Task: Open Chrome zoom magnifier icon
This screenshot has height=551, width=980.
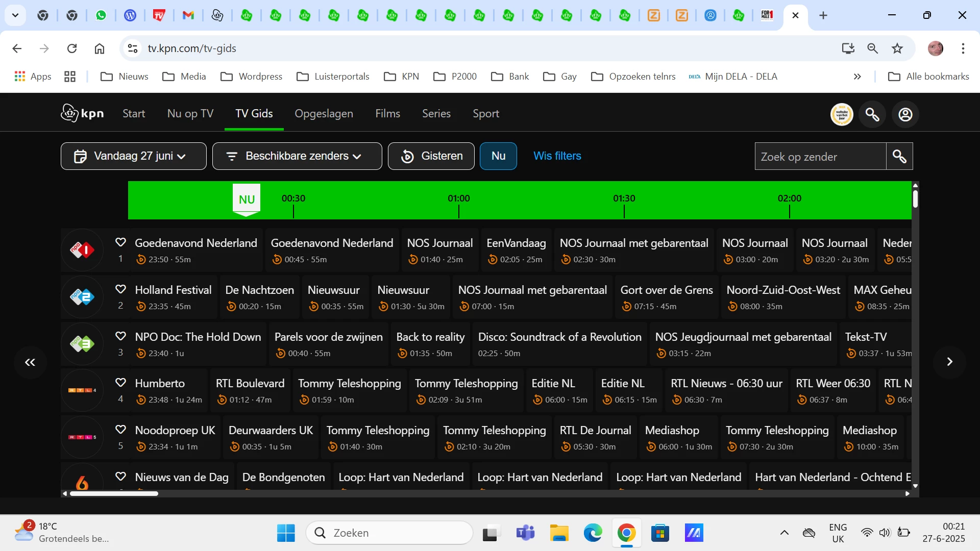Action: (873, 48)
